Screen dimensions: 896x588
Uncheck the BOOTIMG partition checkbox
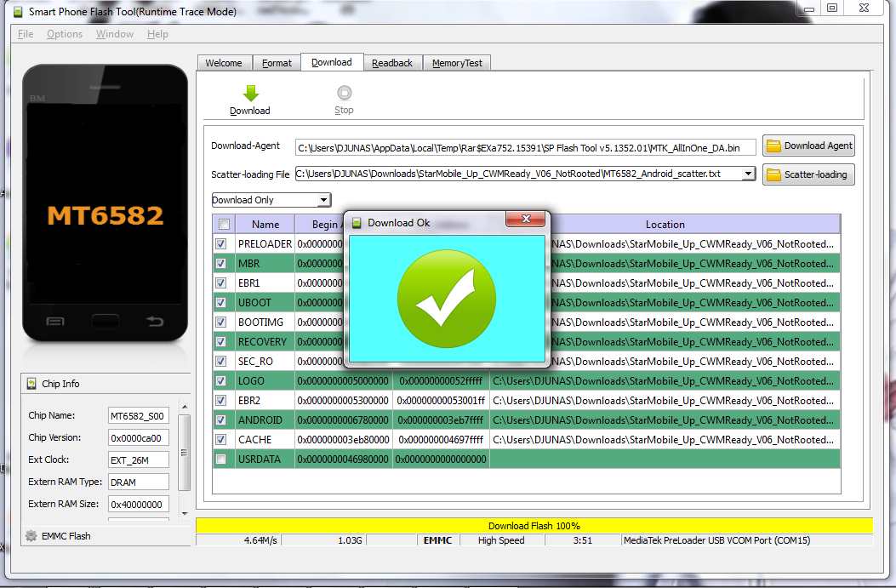pyautogui.click(x=221, y=323)
